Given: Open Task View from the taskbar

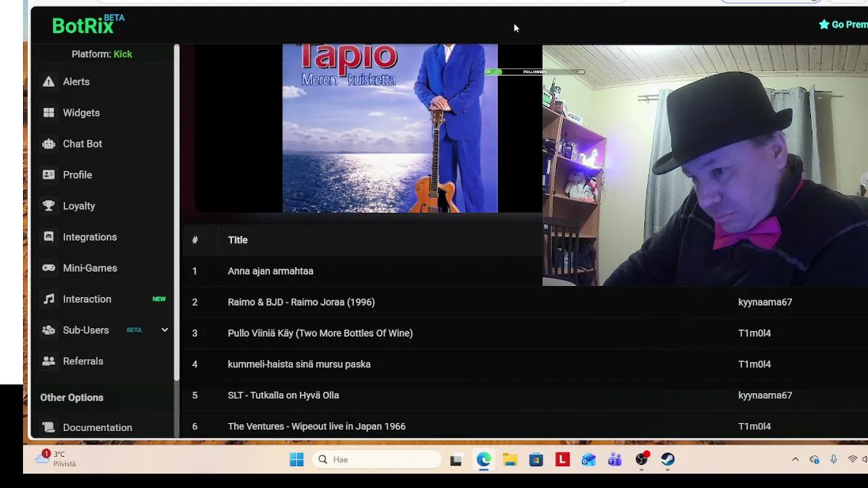Looking at the screenshot, I should (x=456, y=460).
